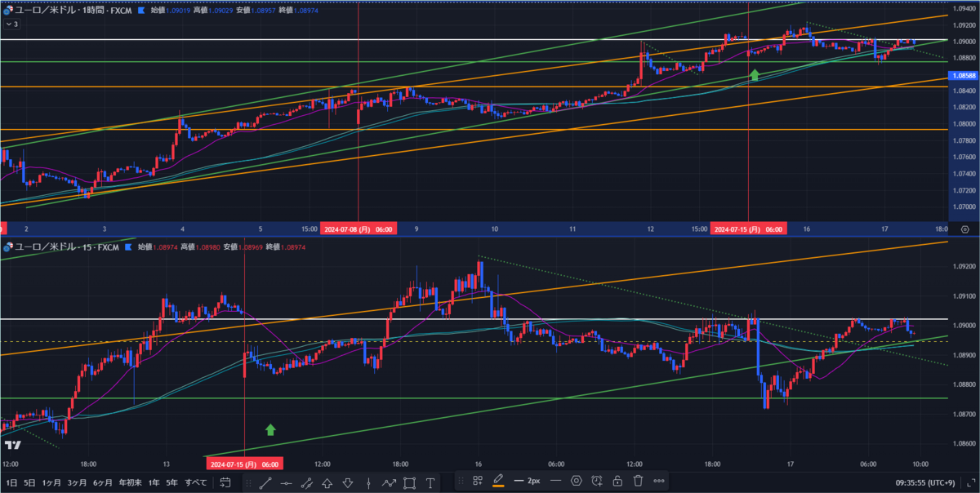Select the rectangle drawing tool

[409, 482]
